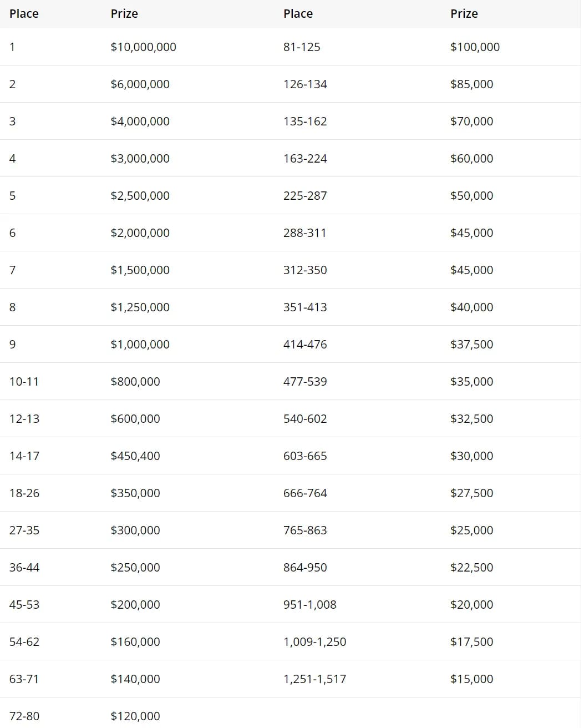
Task: Click the 1,009-1,250 place range
Action: [x=314, y=642]
